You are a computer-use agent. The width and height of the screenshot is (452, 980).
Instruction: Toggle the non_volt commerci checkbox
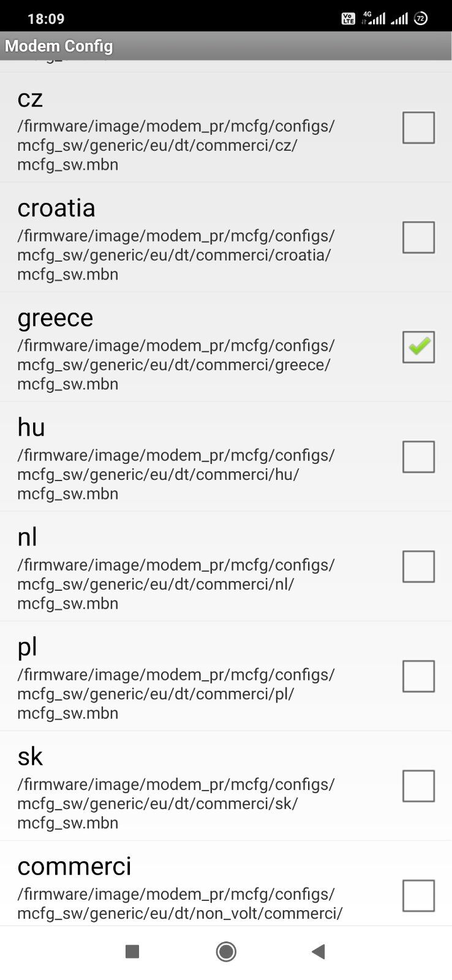point(418,895)
